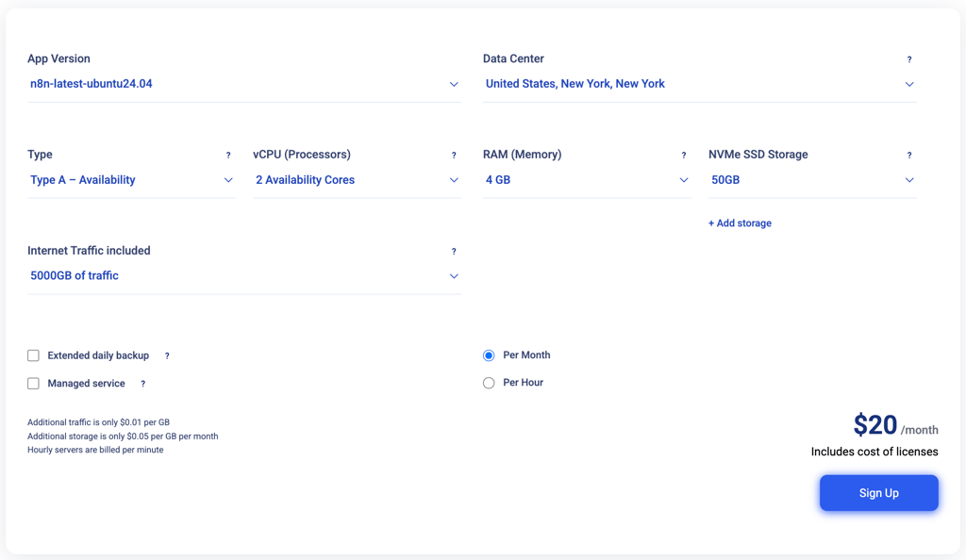The width and height of the screenshot is (966, 560).
Task: Click the Type field help icon
Action: (228, 156)
